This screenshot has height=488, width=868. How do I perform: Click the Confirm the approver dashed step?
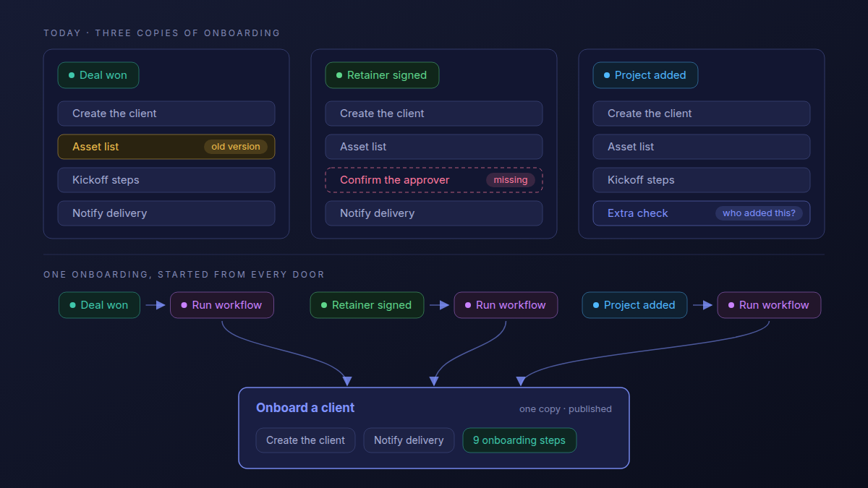click(x=434, y=180)
